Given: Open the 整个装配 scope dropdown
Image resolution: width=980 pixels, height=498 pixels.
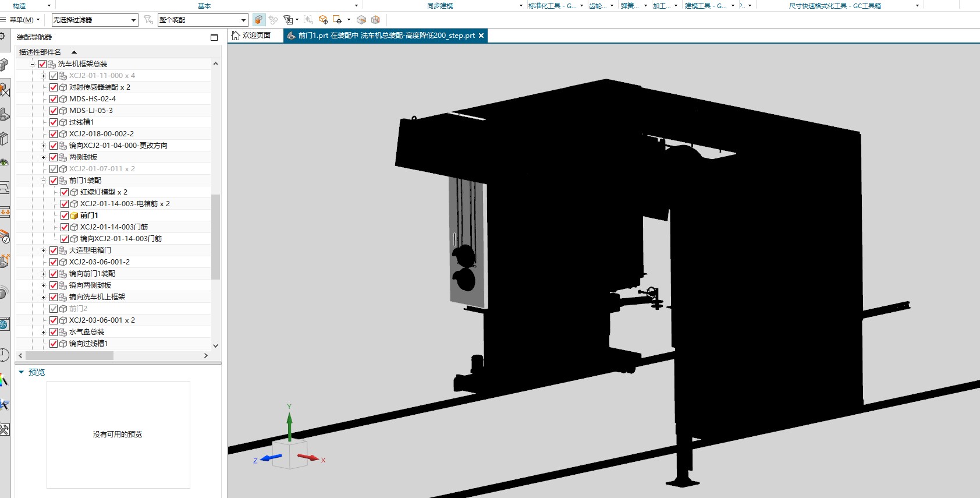Looking at the screenshot, I should click(x=203, y=20).
